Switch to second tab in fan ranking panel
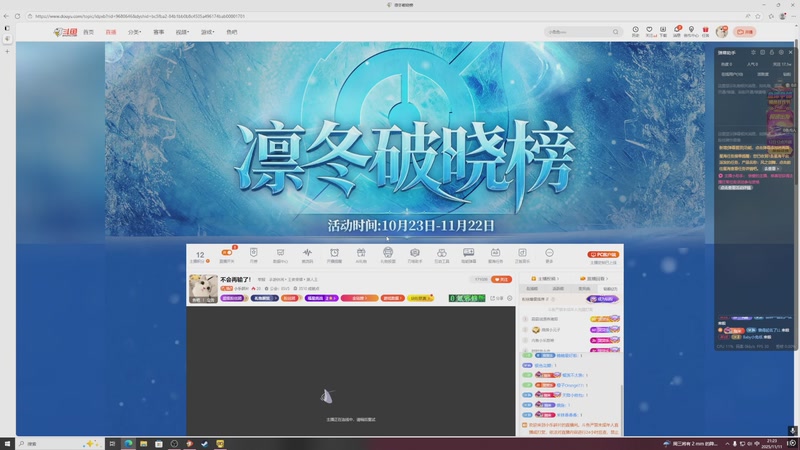 tap(558, 289)
